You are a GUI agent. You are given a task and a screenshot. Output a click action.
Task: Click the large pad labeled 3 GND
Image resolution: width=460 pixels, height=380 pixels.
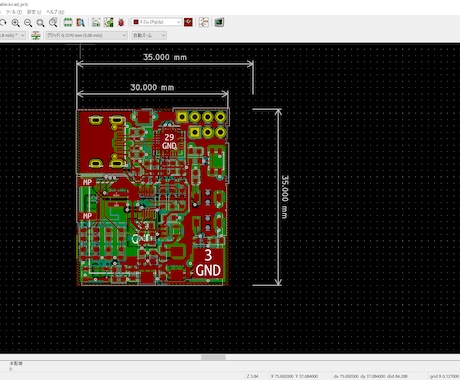click(208, 263)
